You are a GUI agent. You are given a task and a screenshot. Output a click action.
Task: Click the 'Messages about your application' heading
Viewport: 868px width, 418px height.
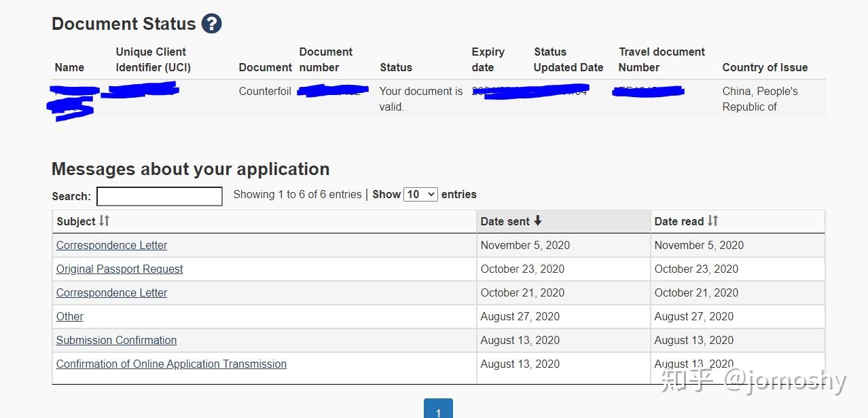click(190, 169)
